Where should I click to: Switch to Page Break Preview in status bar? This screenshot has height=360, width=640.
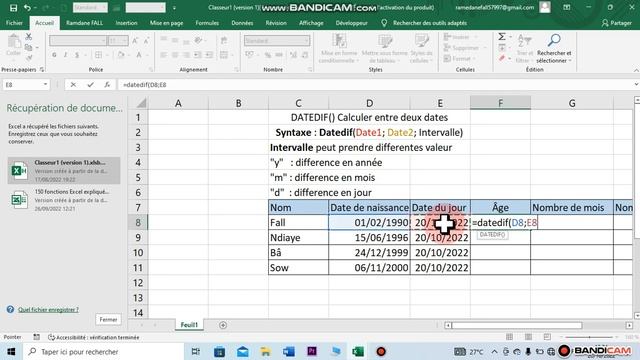coord(547,337)
